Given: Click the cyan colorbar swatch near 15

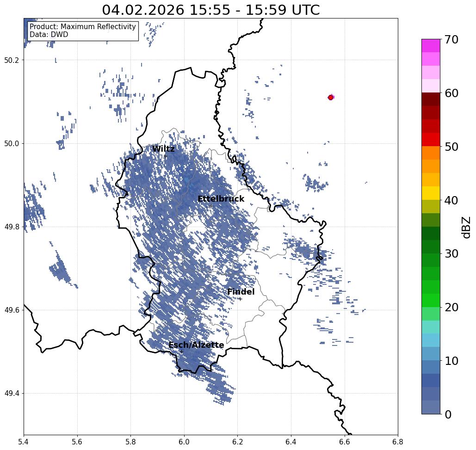Looking at the screenshot, I should 431,327.
